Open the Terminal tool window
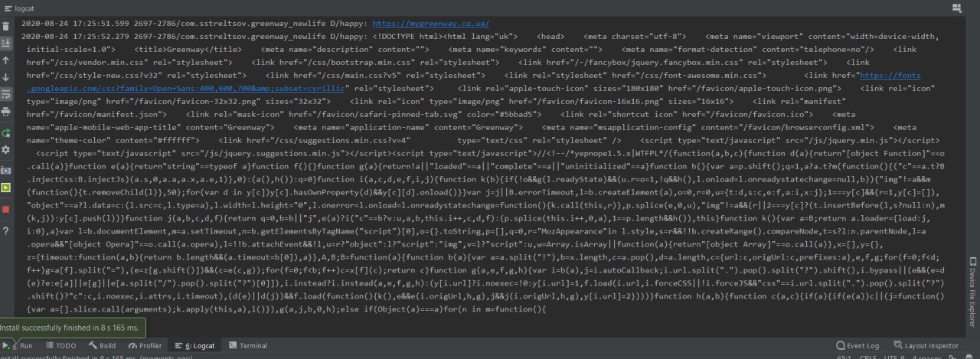The image size is (980, 359). coord(247,346)
